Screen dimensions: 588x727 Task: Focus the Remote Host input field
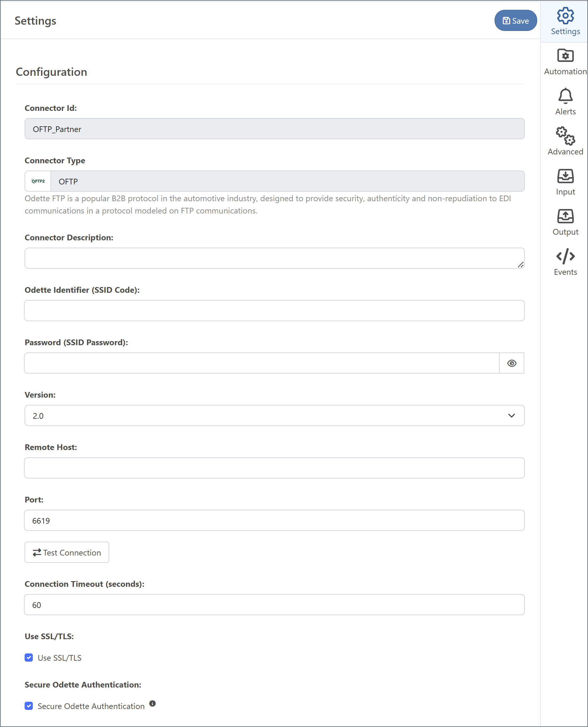point(274,468)
